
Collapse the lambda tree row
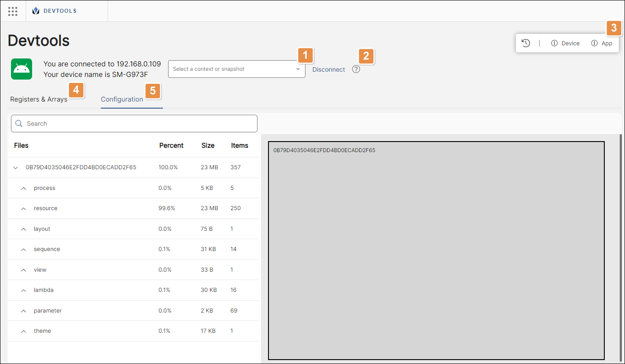tap(23, 290)
